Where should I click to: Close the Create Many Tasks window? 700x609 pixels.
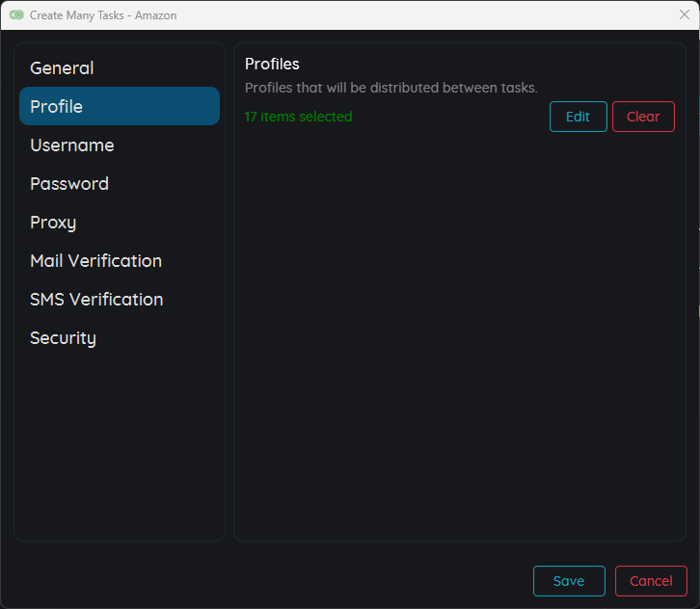tap(684, 14)
